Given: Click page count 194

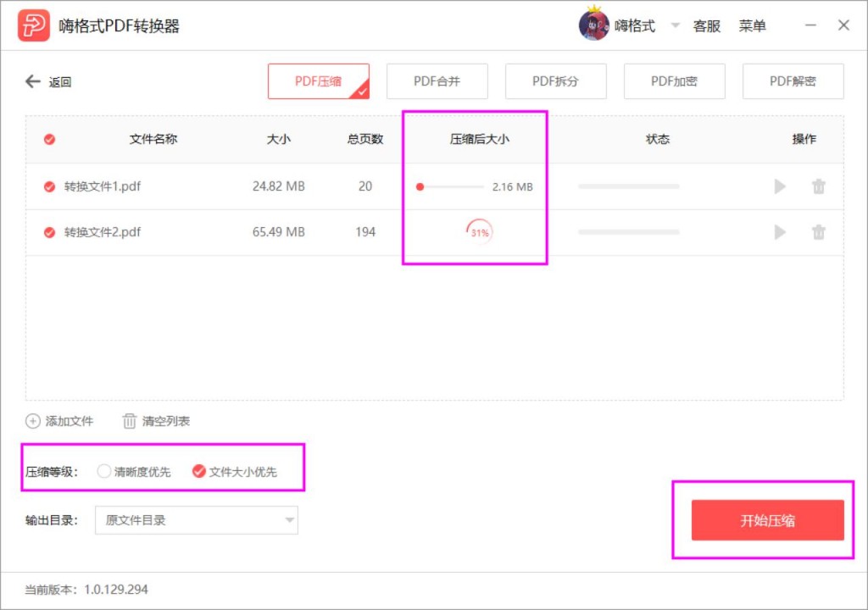Looking at the screenshot, I should click(365, 232).
